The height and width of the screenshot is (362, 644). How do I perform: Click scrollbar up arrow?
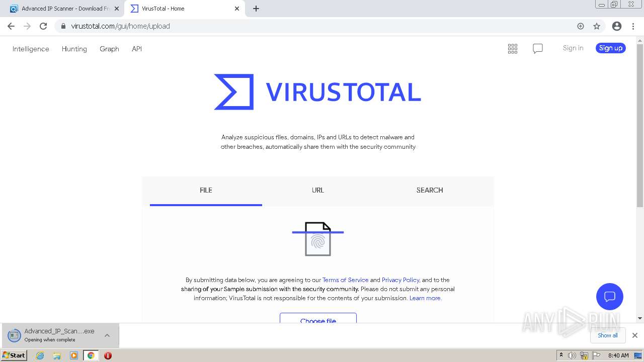click(x=640, y=40)
